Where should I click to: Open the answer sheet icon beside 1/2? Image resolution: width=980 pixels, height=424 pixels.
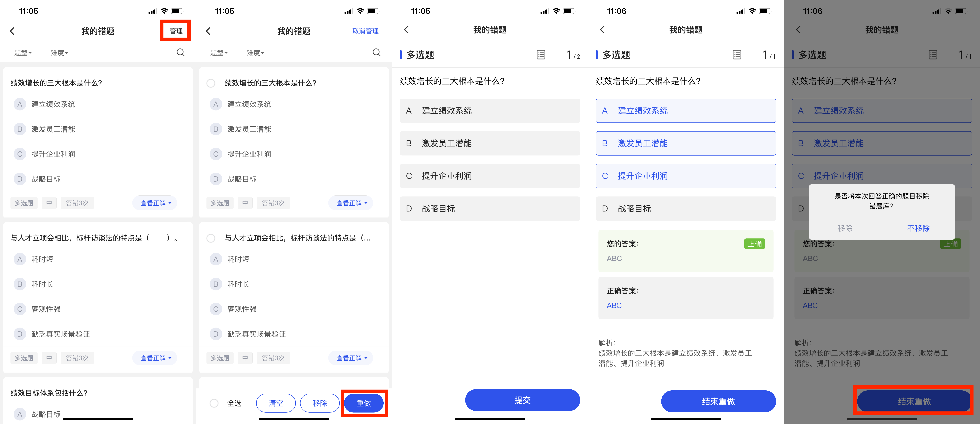coord(541,55)
